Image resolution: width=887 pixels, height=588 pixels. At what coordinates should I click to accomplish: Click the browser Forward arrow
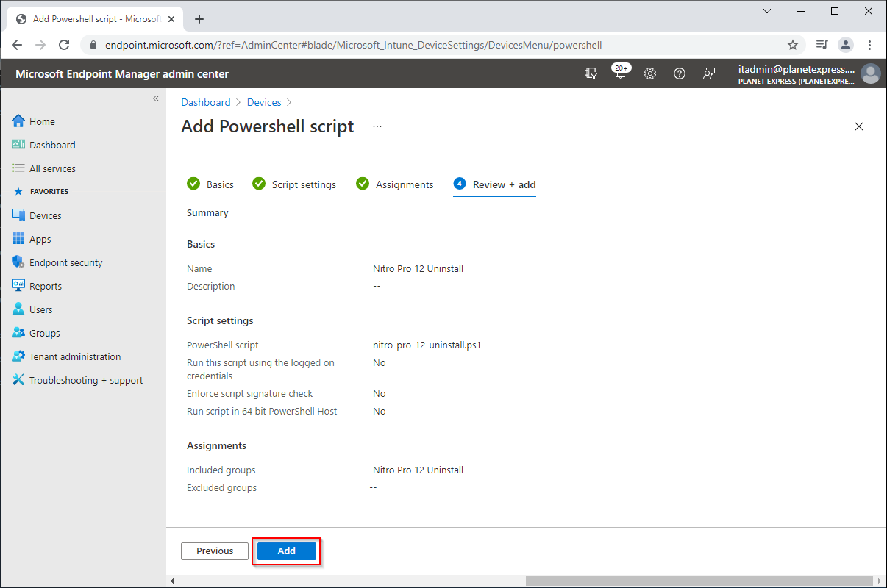(40, 45)
